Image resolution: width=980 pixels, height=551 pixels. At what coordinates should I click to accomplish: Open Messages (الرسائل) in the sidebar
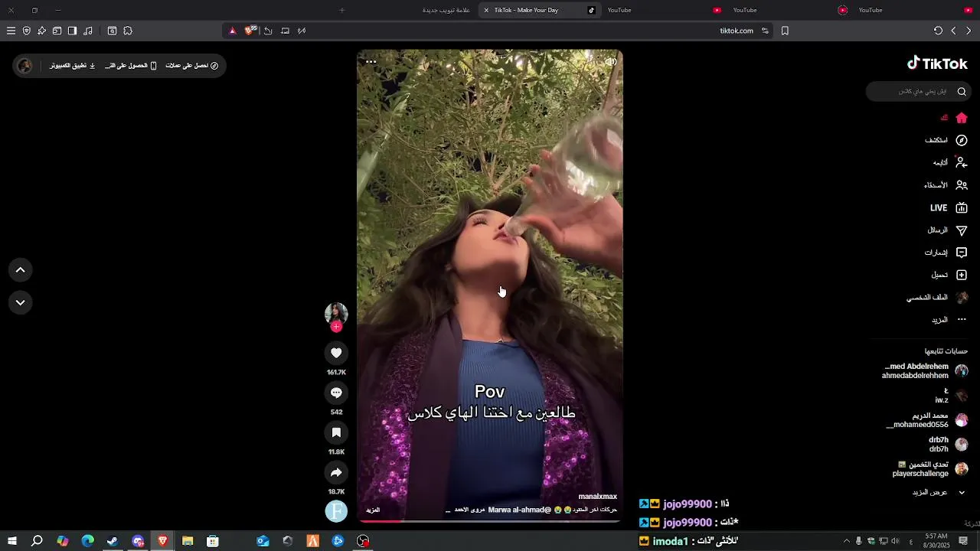(x=947, y=230)
